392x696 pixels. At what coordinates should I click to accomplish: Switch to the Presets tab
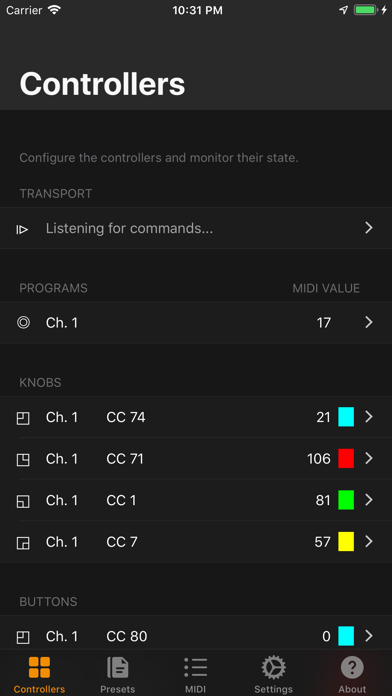118,674
